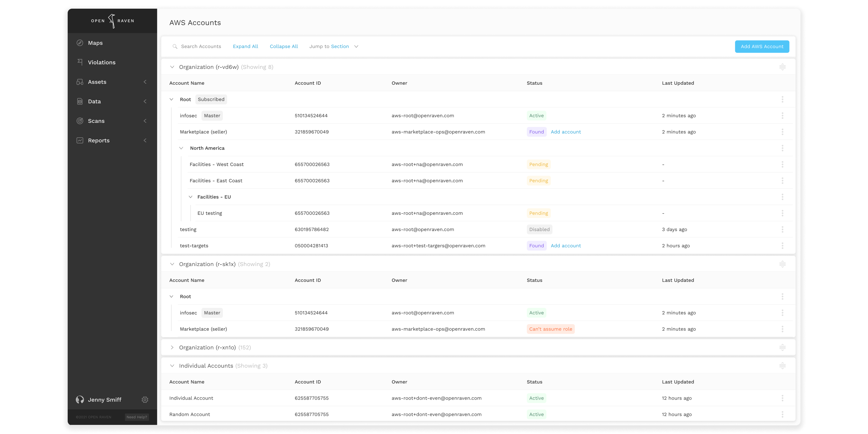Open the Maps compass icon
The height and width of the screenshot is (434, 868).
coord(80,43)
